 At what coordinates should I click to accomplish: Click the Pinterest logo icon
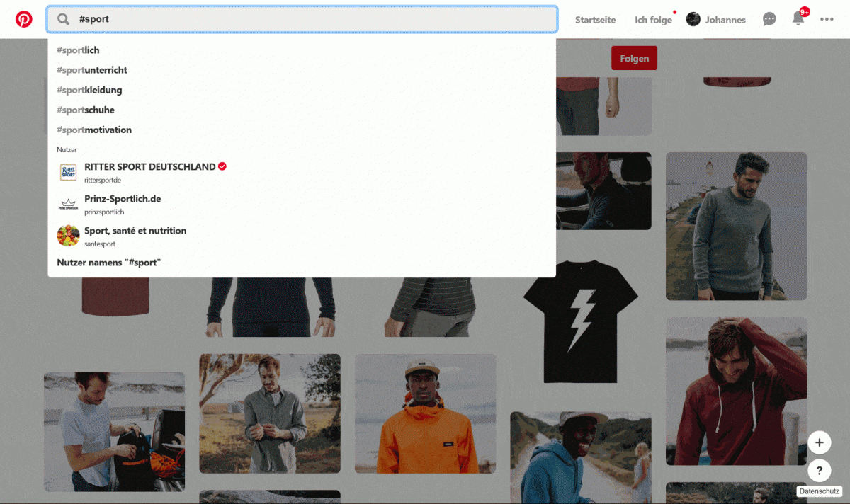24,19
